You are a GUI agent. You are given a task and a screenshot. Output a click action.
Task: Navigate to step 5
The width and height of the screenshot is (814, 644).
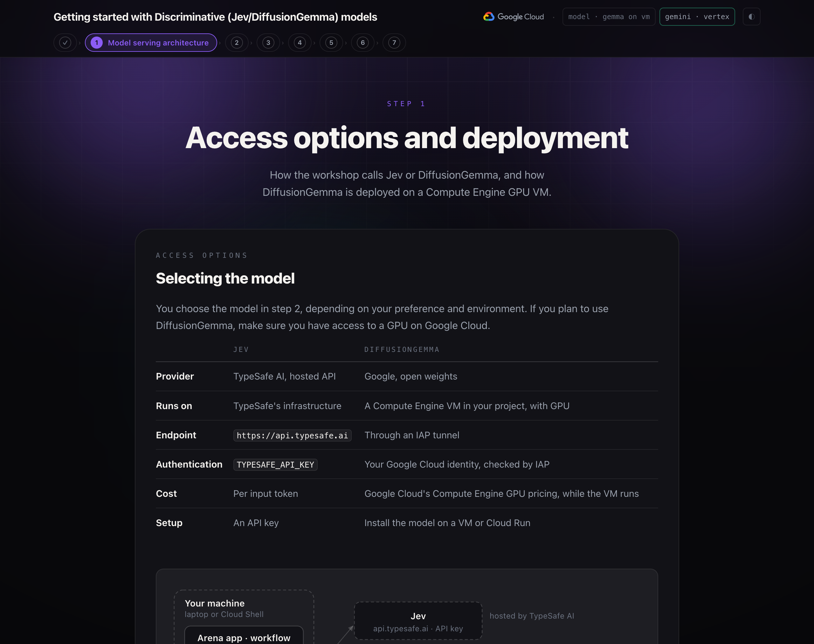(x=331, y=43)
